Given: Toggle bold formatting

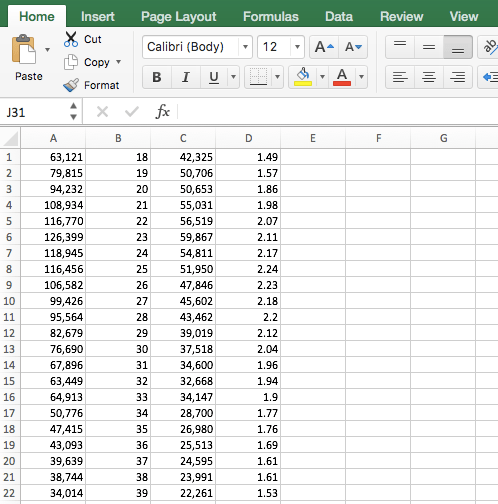Looking at the screenshot, I should tap(157, 77).
